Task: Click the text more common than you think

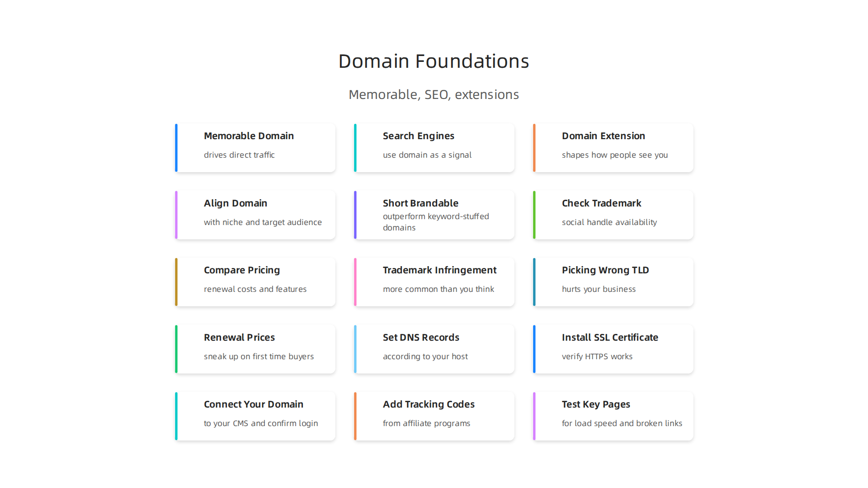Action: [x=438, y=289]
